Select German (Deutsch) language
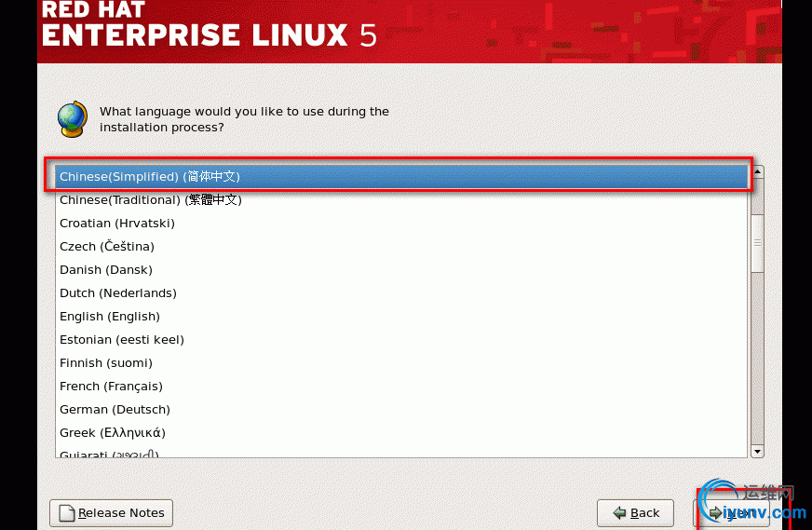 coord(401,410)
